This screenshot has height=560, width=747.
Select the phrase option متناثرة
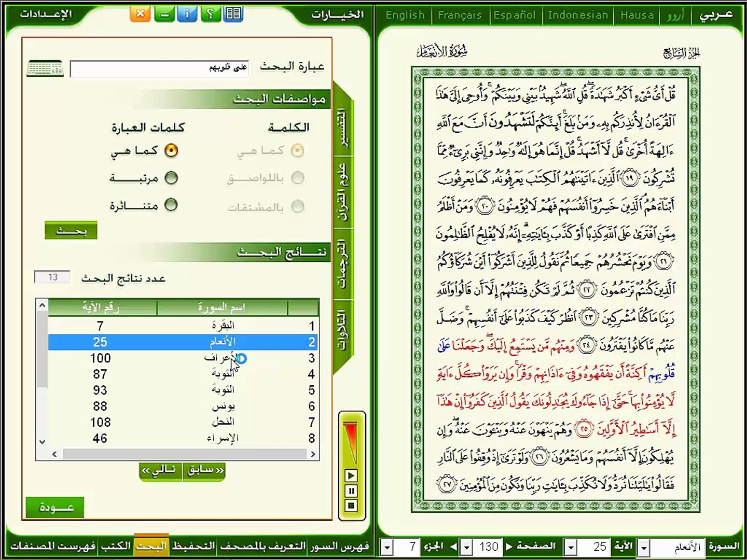coord(171,205)
